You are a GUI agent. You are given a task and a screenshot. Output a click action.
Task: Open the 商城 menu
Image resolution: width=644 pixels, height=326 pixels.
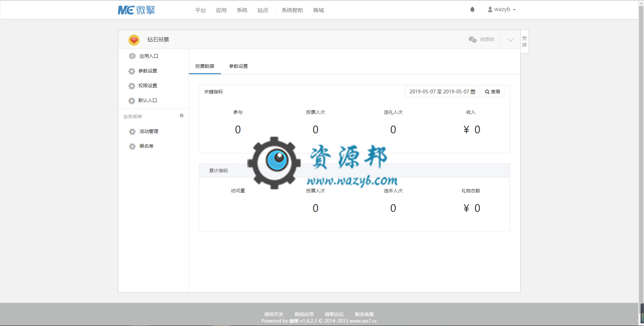point(318,10)
